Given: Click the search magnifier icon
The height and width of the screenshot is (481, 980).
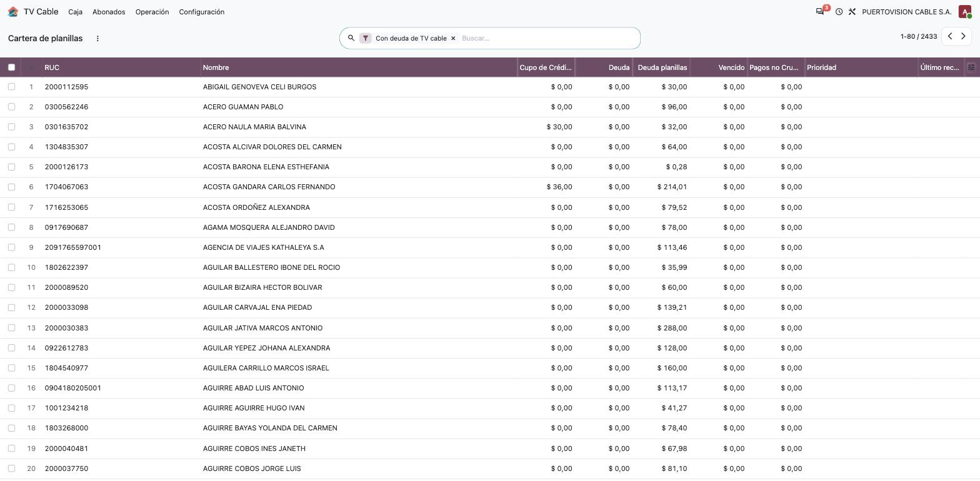Looking at the screenshot, I should click(x=351, y=38).
